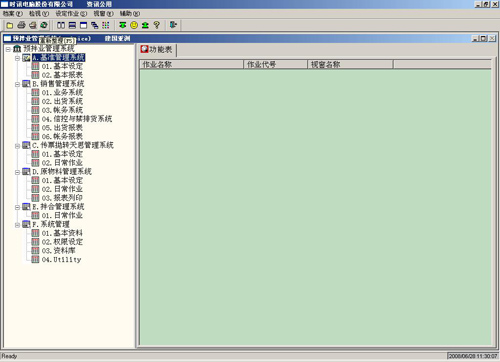Screen dimensions: 500x362
Task: Select 03. 报表列印 tree item
Action: (x=62, y=198)
